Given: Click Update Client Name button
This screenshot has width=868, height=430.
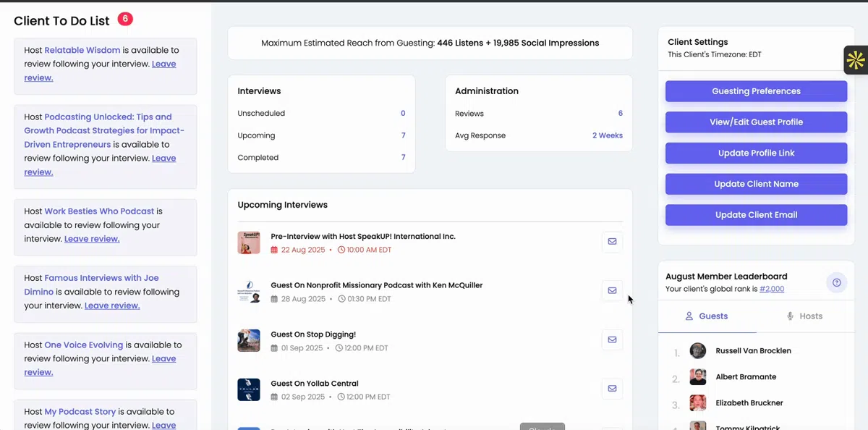Looking at the screenshot, I should 756,184.
